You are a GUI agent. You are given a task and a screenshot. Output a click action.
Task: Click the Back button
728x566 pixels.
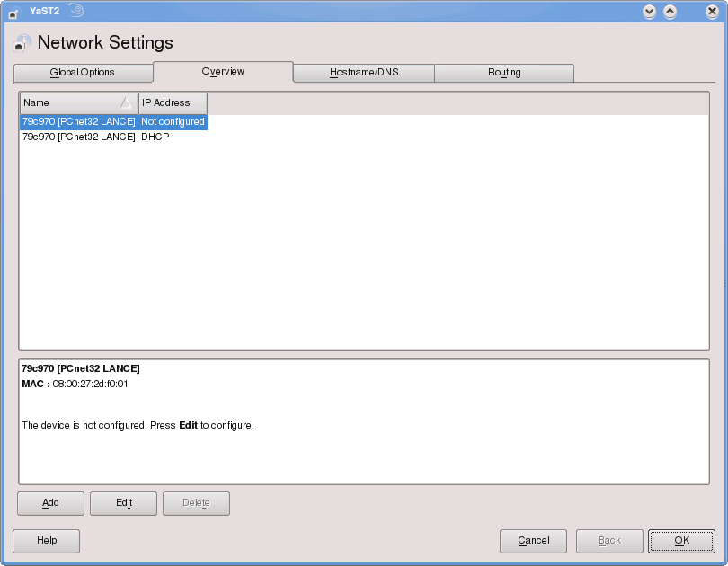tap(609, 541)
